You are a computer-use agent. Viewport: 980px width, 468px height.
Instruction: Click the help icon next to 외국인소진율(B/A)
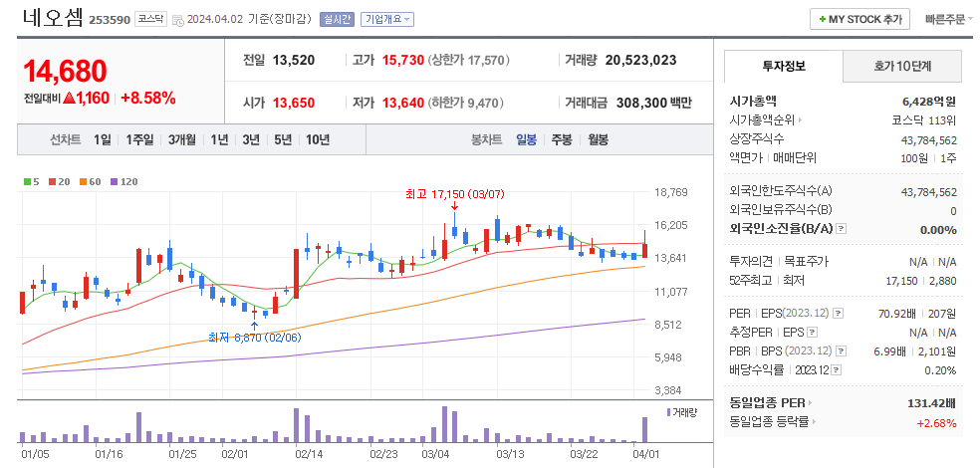842,229
